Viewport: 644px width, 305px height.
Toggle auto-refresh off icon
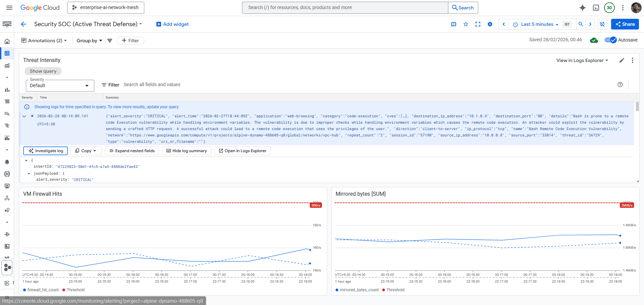pos(602,24)
